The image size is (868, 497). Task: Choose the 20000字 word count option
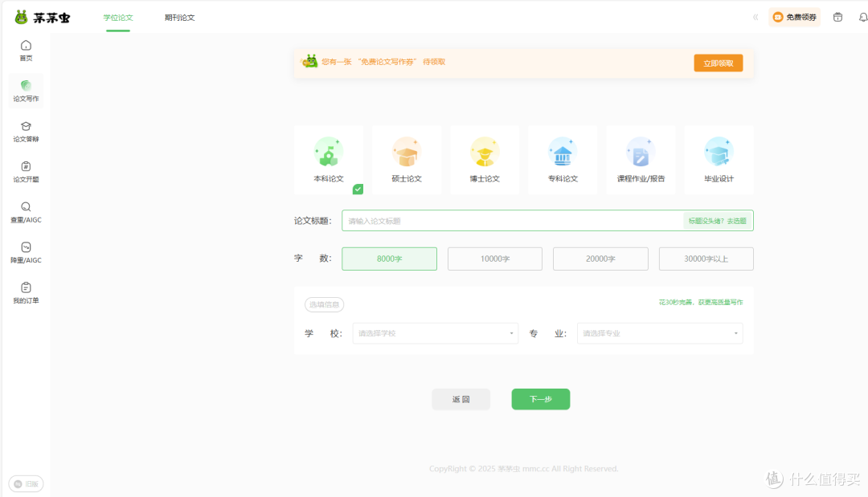coord(600,259)
